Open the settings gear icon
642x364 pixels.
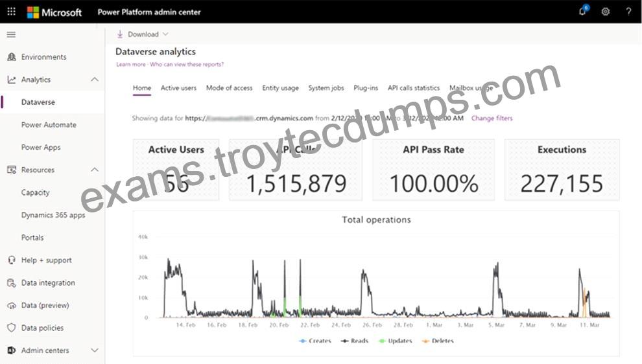pos(606,12)
